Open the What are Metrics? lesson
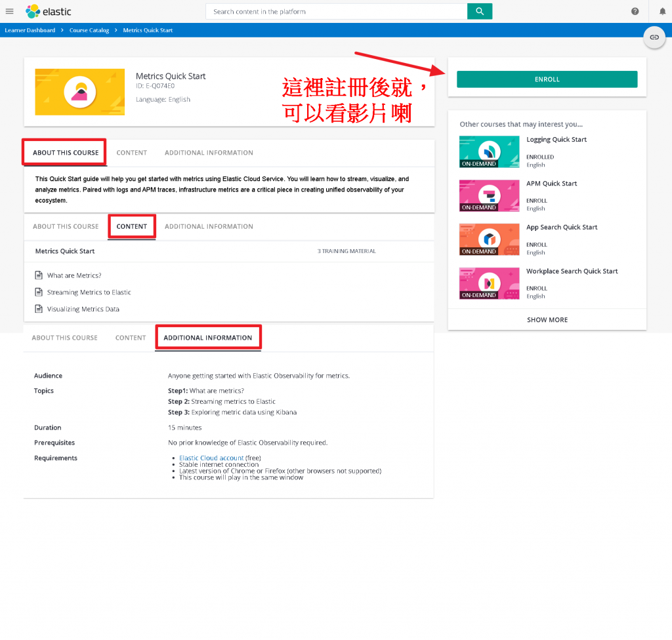Viewport: 672px width, 640px height. pos(74,275)
